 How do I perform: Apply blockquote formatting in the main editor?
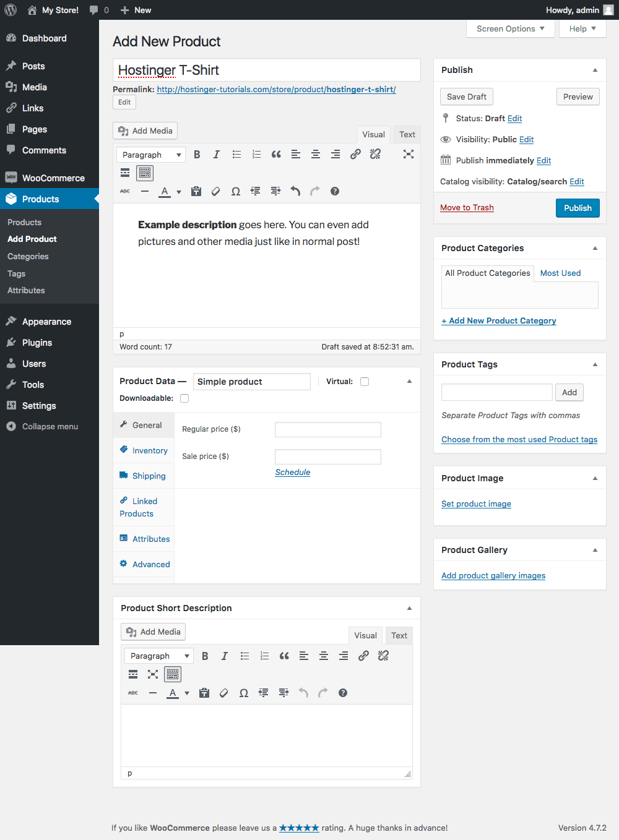tap(276, 154)
